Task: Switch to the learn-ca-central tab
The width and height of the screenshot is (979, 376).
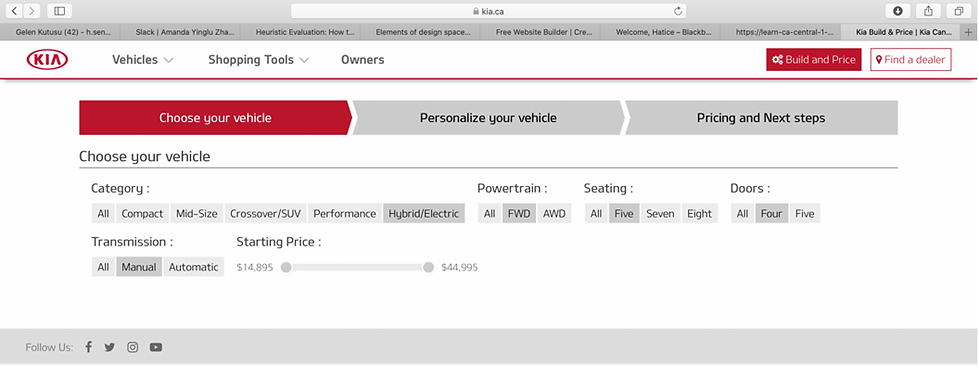Action: point(784,31)
